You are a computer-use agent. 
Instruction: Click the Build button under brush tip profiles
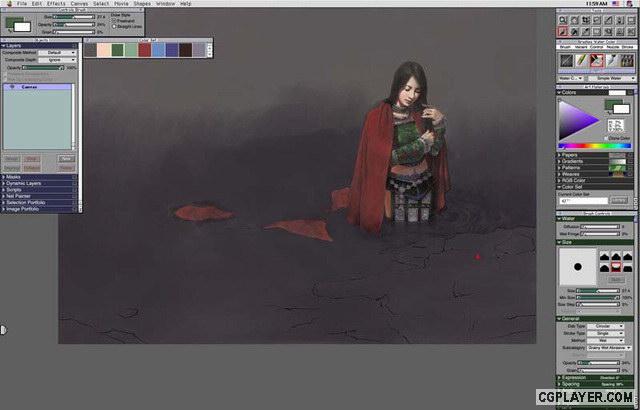pyautogui.click(x=616, y=279)
